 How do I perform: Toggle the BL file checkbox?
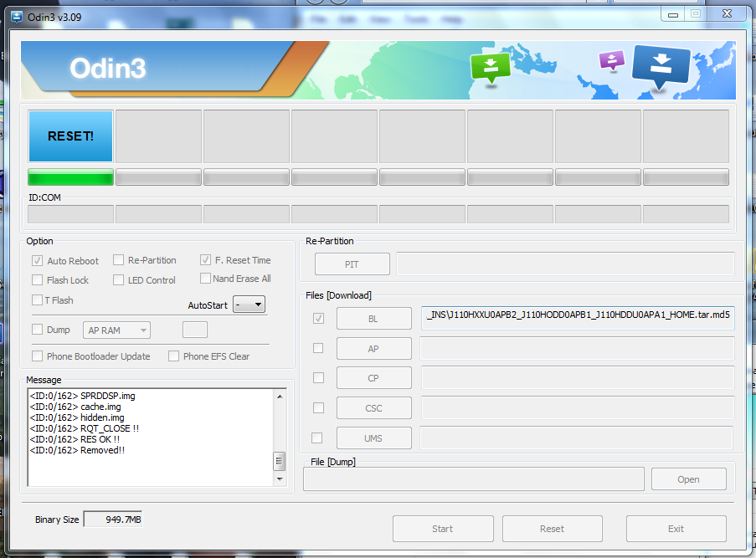pos(318,319)
